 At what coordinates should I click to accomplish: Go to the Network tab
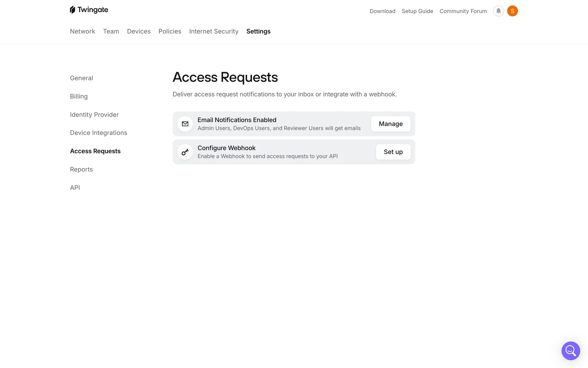point(82,31)
